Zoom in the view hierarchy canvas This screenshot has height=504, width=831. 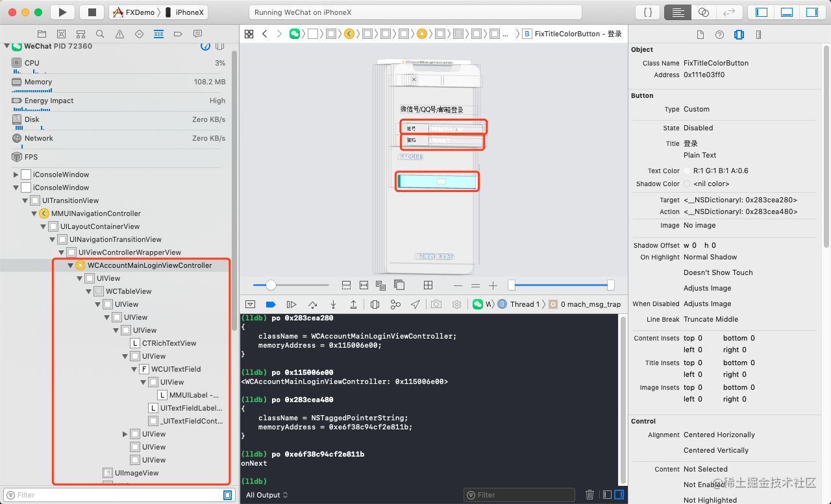tap(493, 285)
